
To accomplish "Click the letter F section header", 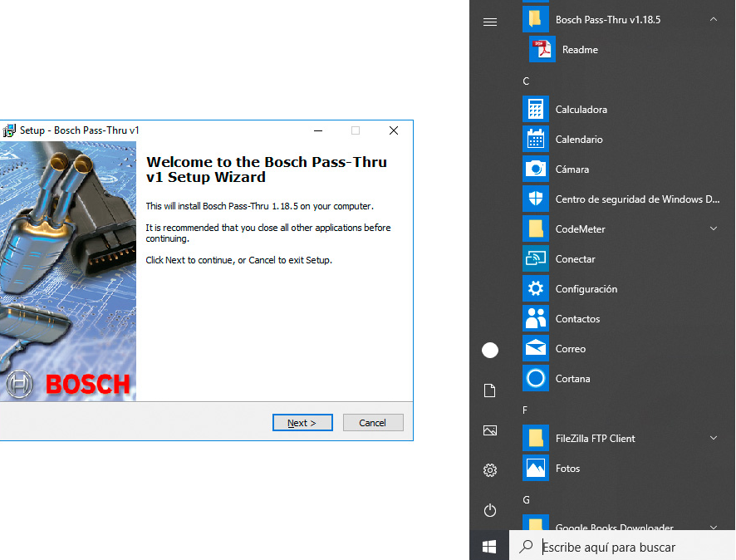I will (x=525, y=410).
